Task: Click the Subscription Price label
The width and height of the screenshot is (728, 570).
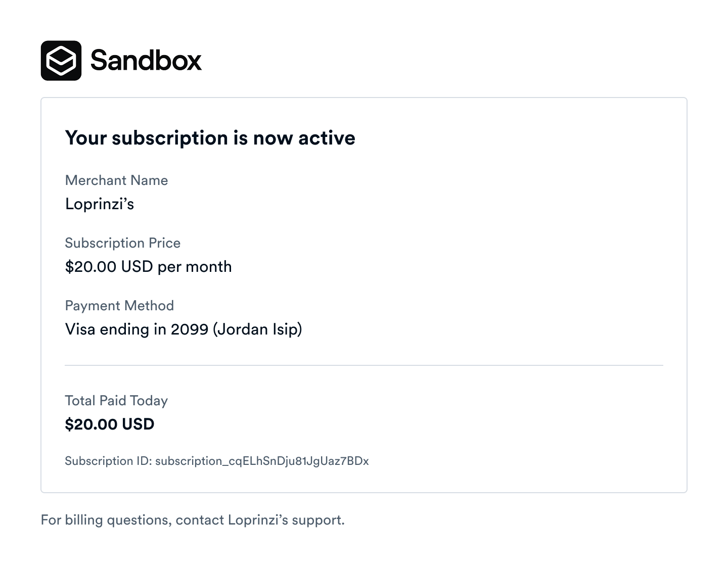Action: (122, 243)
